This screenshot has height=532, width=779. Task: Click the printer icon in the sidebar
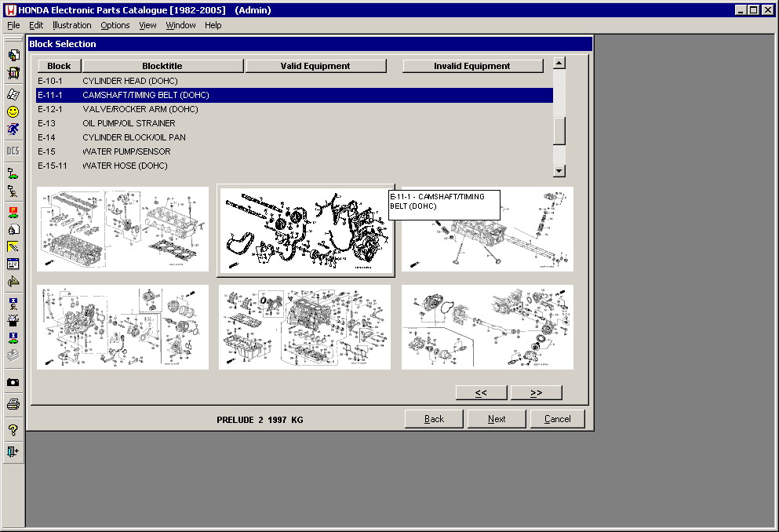click(13, 404)
